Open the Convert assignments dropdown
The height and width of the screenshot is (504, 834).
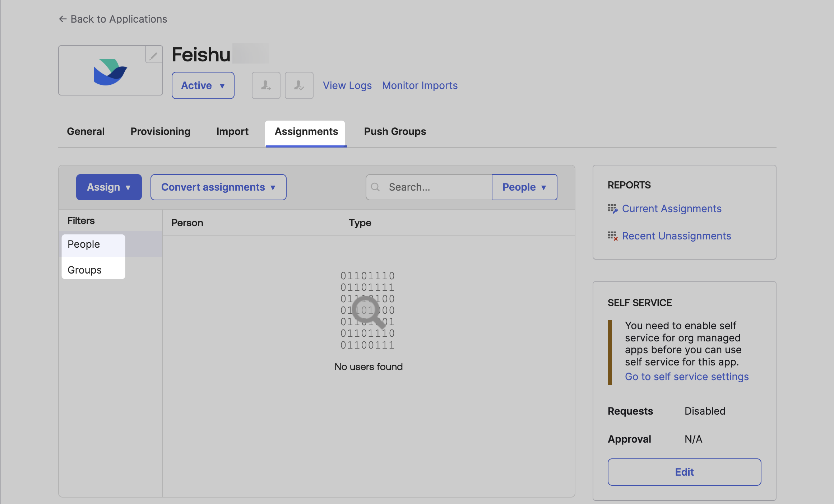218,187
